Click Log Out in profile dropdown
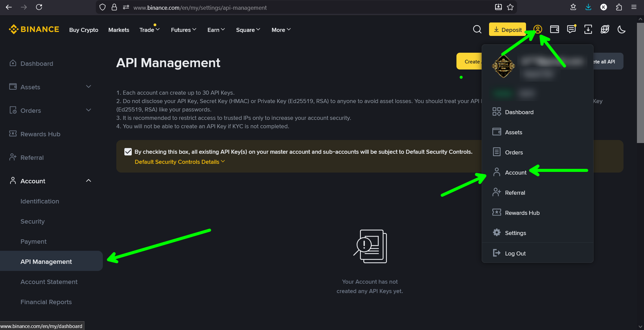Viewport: 644px width, 330px height. 537,253
